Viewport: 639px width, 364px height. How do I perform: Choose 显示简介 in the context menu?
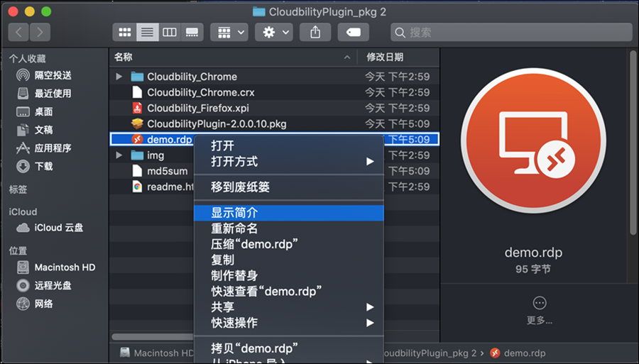point(289,213)
